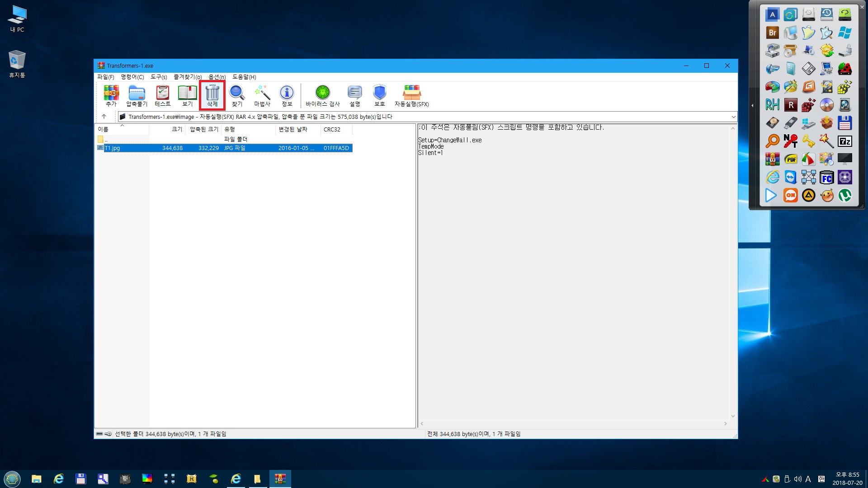
Task: Open File Explorer from the taskbar
Action: click(x=36, y=479)
